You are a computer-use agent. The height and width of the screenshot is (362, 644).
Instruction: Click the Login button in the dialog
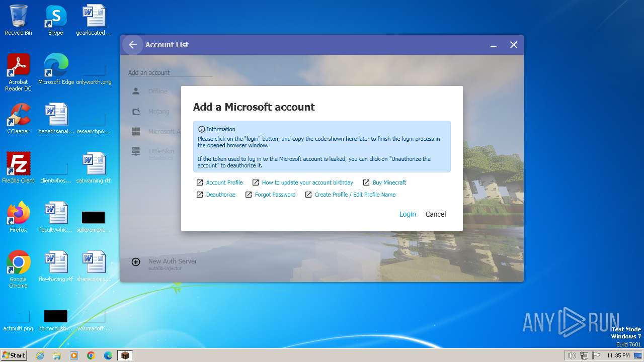(x=408, y=214)
